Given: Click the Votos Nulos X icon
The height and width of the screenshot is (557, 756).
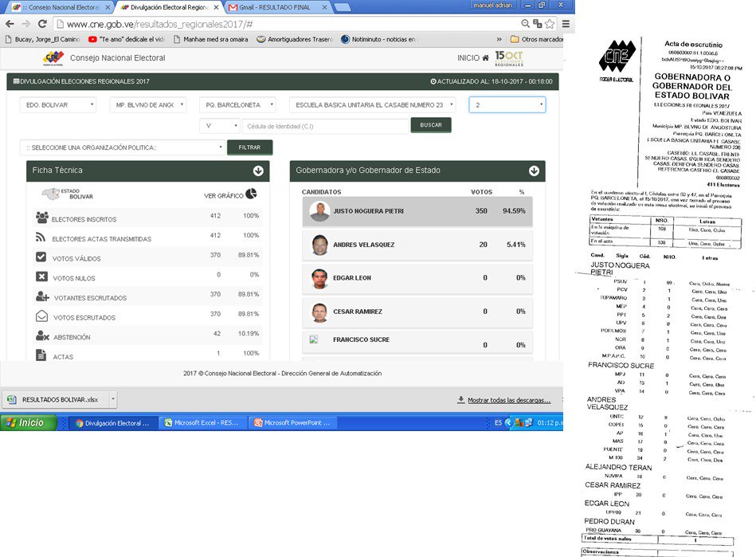Looking at the screenshot, I should coord(41,277).
